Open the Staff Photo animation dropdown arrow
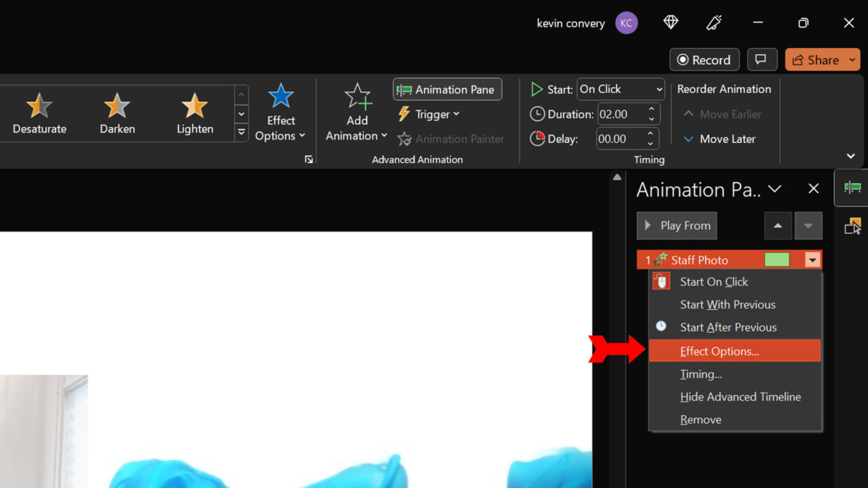Screen dimensions: 868x488 (x=812, y=260)
